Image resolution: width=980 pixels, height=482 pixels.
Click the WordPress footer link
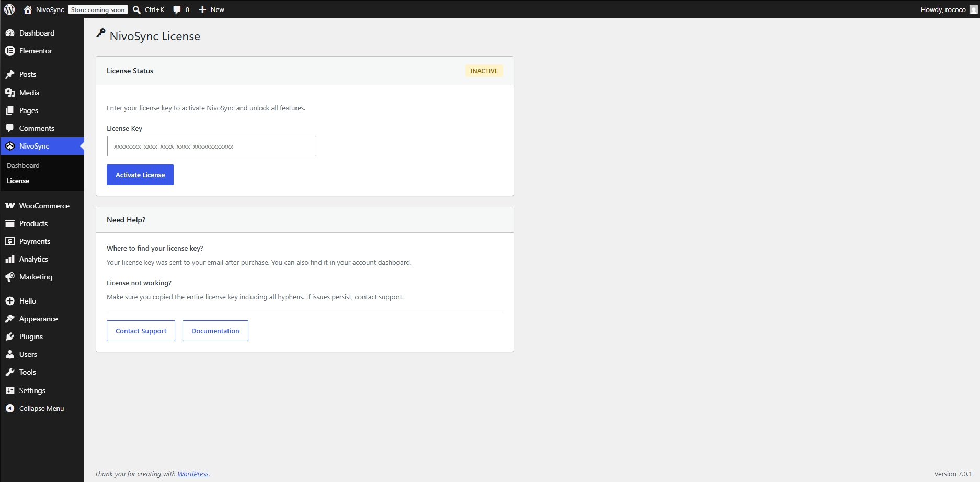point(193,474)
